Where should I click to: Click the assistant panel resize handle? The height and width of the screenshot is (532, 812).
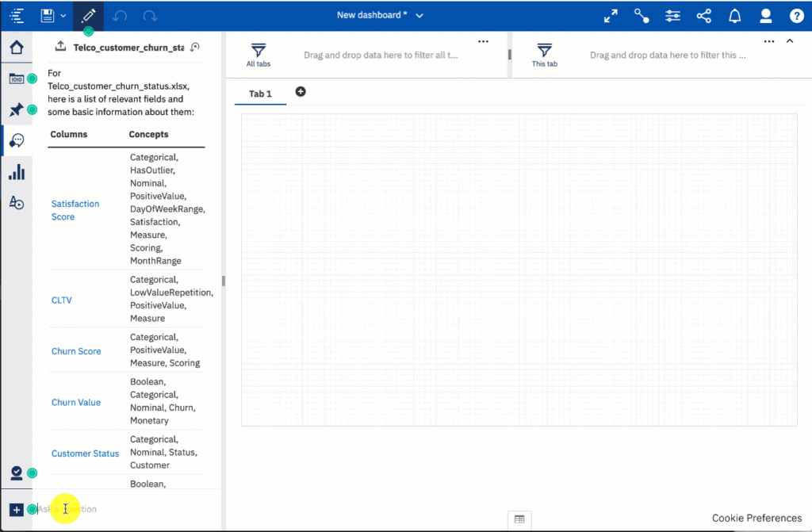223,281
